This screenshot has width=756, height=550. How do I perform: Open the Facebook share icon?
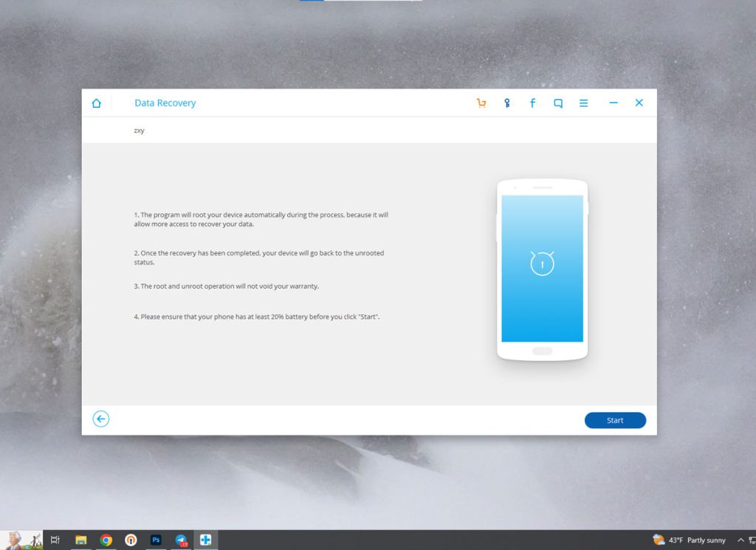click(x=532, y=103)
